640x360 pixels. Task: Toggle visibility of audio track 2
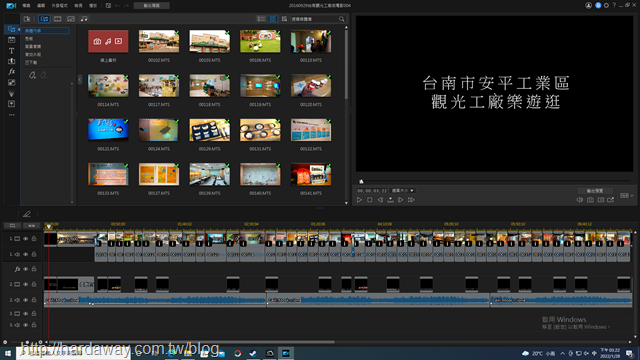(26, 300)
